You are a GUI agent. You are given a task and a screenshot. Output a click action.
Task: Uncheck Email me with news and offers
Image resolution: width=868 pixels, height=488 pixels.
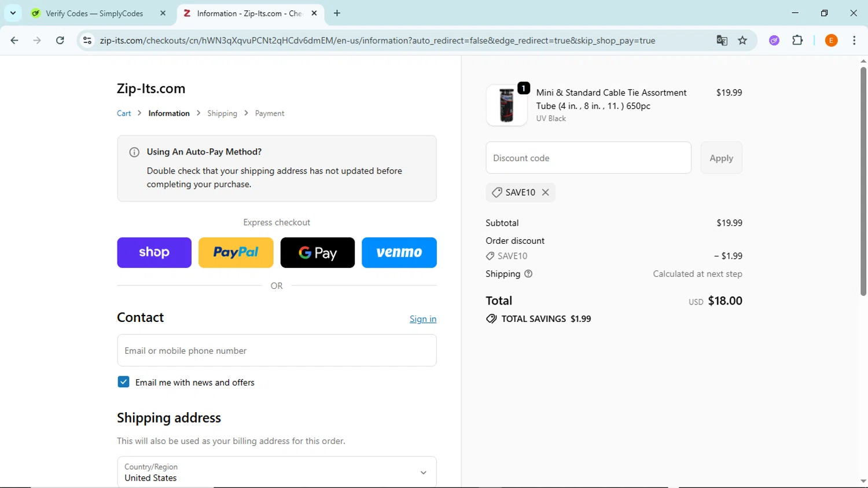[123, 382]
